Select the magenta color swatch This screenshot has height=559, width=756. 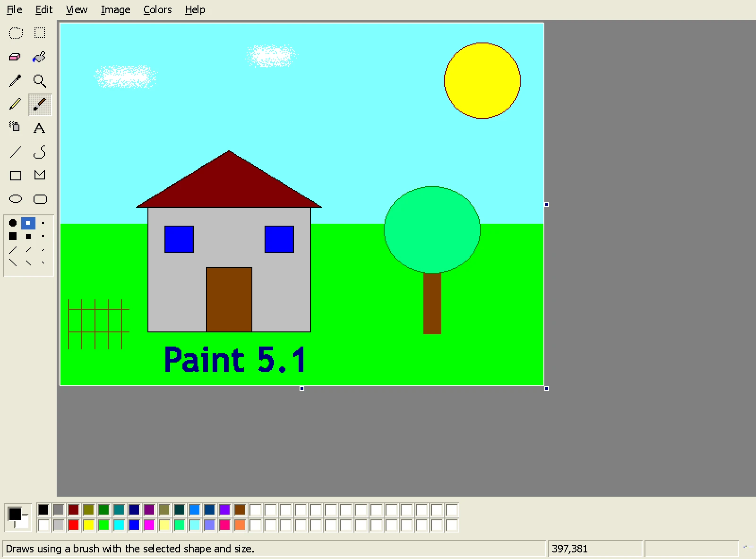149,525
